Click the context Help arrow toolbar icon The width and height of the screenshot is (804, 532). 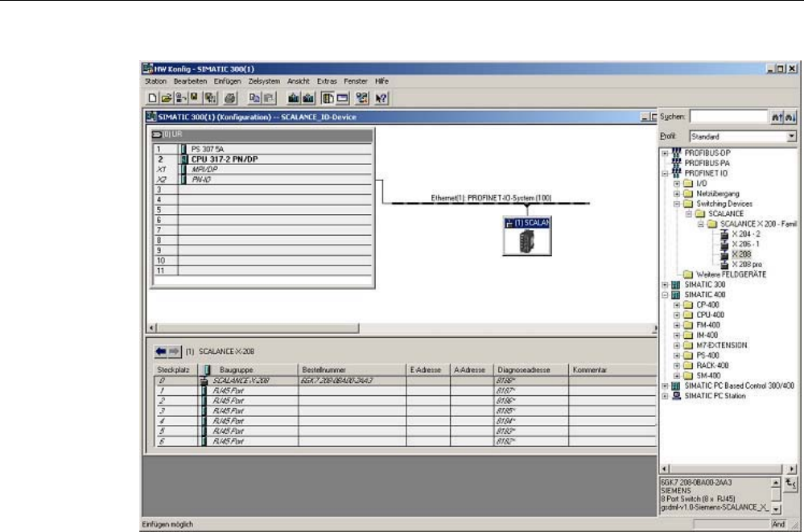[381, 98]
